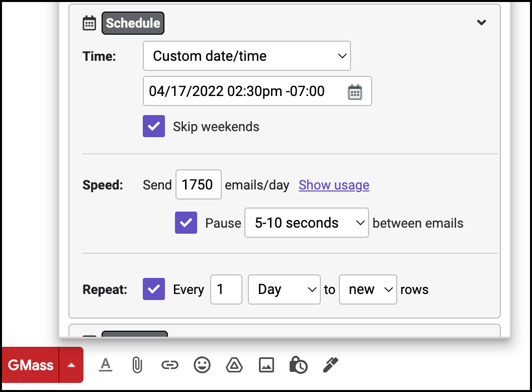Insert a photo with image icon
Image resolution: width=532 pixels, height=392 pixels.
pyautogui.click(x=267, y=365)
